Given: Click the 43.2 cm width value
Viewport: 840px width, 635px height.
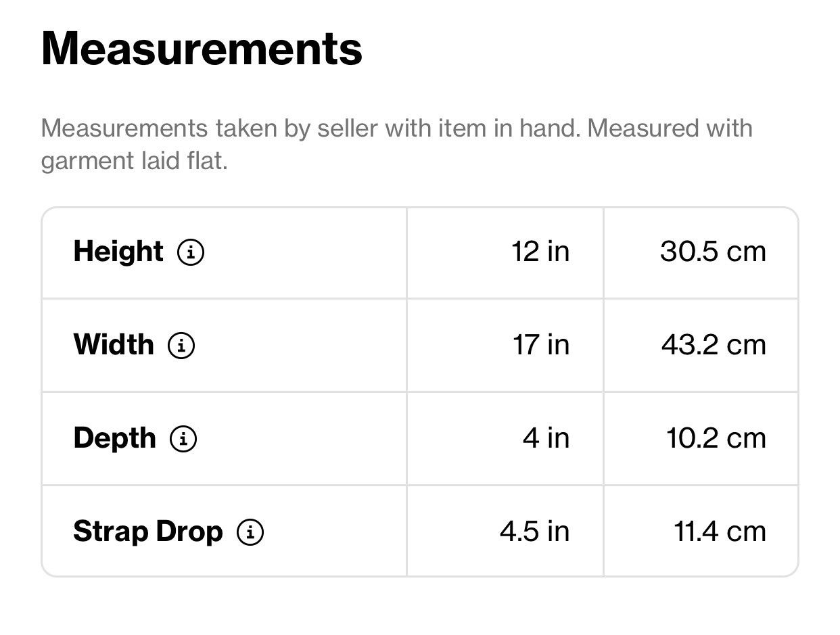Looking at the screenshot, I should (x=714, y=345).
